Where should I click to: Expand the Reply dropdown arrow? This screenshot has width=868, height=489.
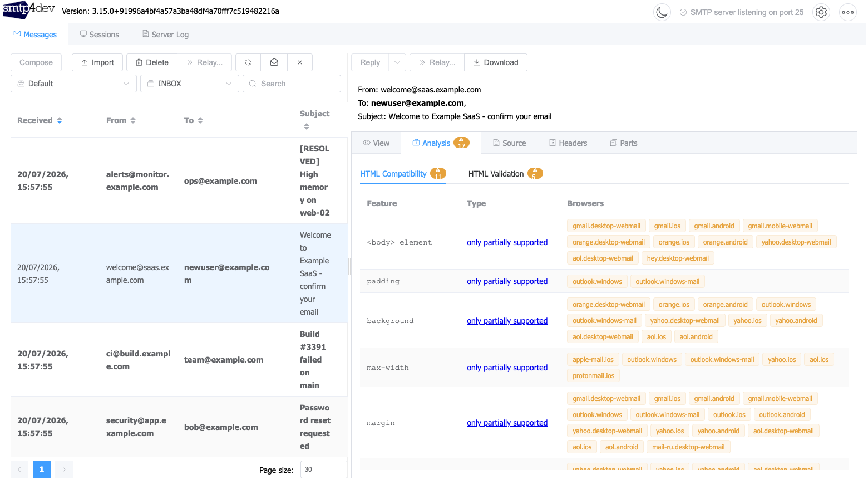(x=397, y=62)
